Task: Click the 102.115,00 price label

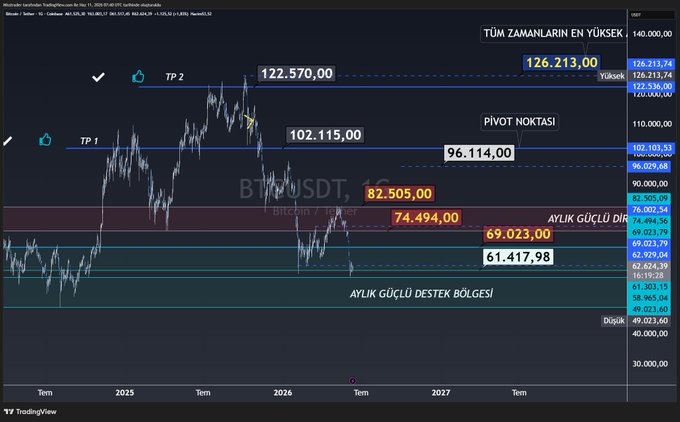Action: [x=325, y=135]
